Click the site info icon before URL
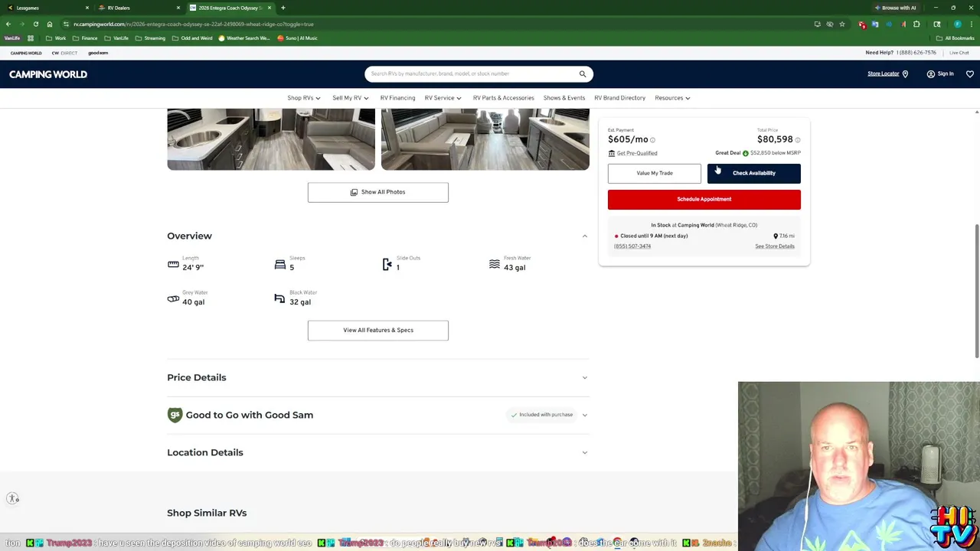This screenshot has width=980, height=551. (66, 24)
